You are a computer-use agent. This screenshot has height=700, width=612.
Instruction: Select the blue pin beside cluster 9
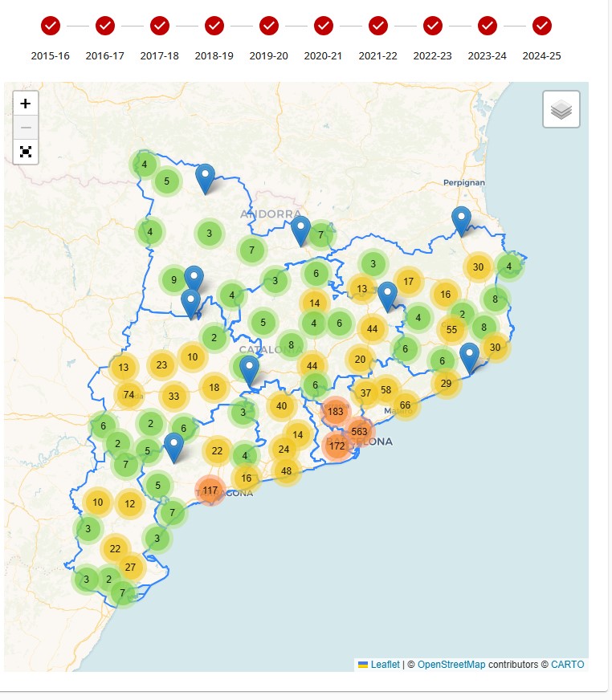click(x=194, y=278)
